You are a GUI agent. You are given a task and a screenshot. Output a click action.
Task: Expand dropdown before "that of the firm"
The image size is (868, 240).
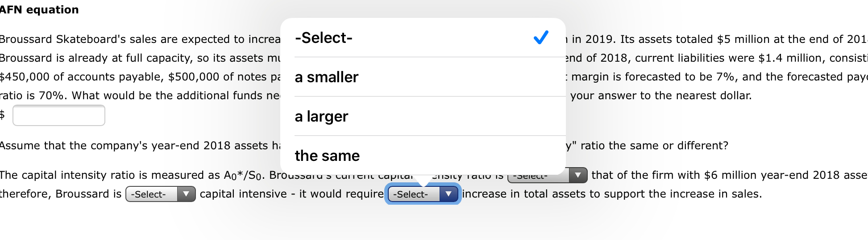click(540, 176)
